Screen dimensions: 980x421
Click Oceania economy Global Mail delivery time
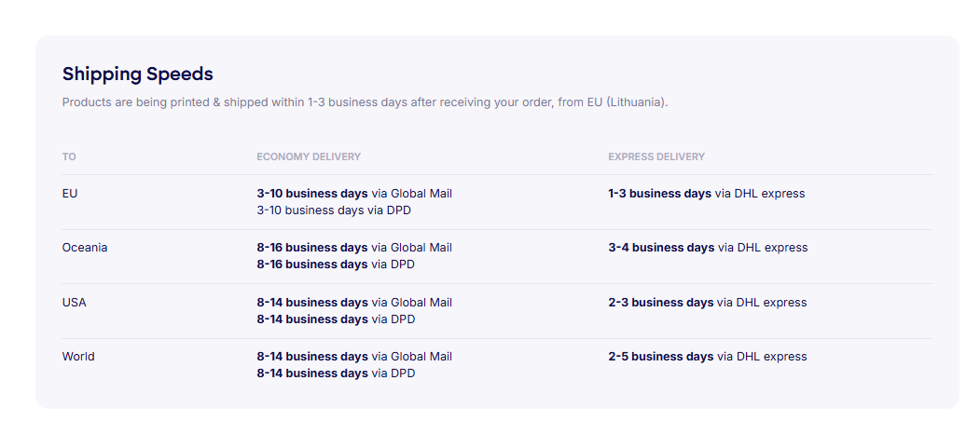tap(354, 248)
